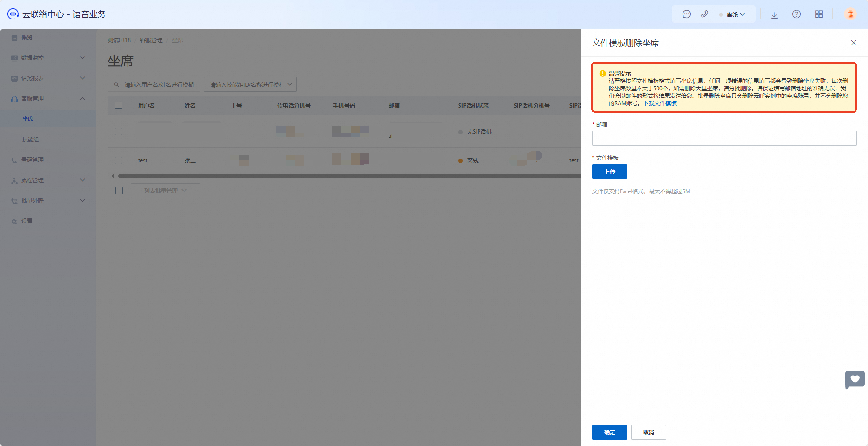Open the user avatar menu
Viewport: 868px width, 446px height.
tap(850, 14)
